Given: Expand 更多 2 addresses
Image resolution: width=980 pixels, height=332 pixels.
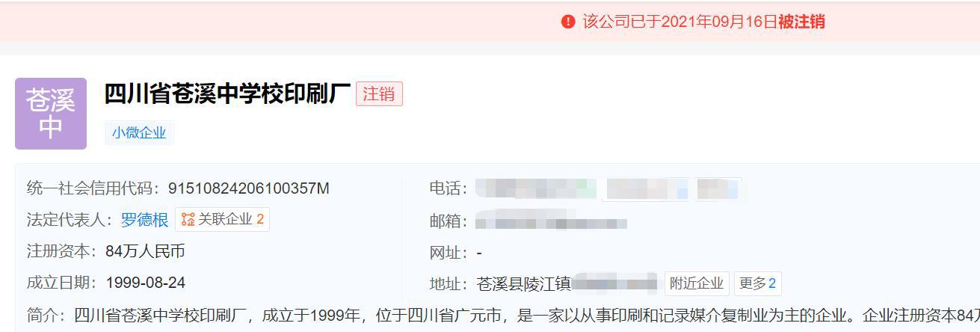Looking at the screenshot, I should [x=757, y=283].
